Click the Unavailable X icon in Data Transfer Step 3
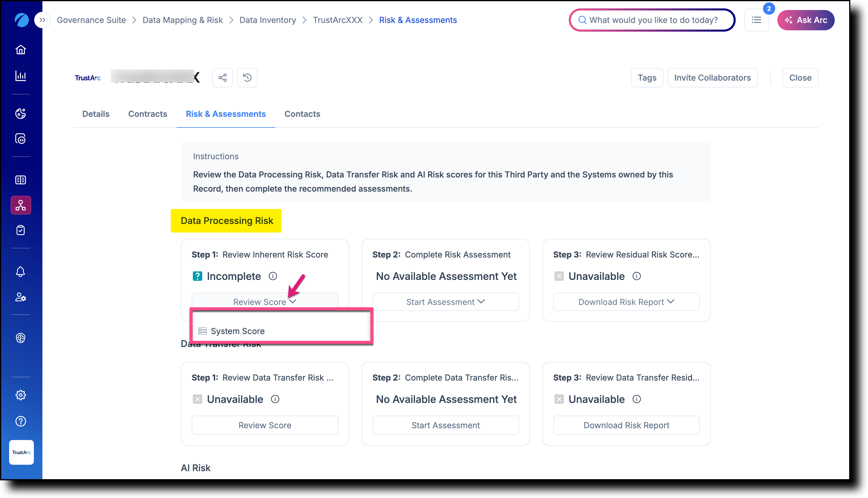This screenshot has width=868, height=498. (559, 399)
